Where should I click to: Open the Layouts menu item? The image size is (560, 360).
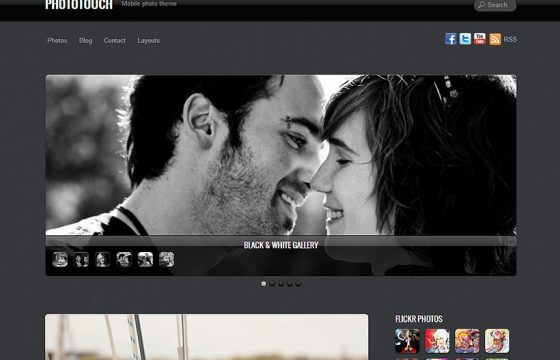click(149, 41)
